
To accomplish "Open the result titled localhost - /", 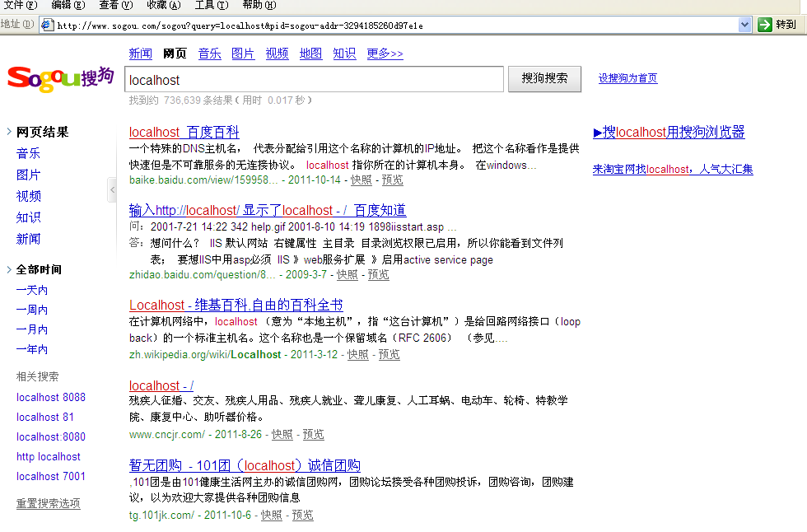I will tap(161, 385).
